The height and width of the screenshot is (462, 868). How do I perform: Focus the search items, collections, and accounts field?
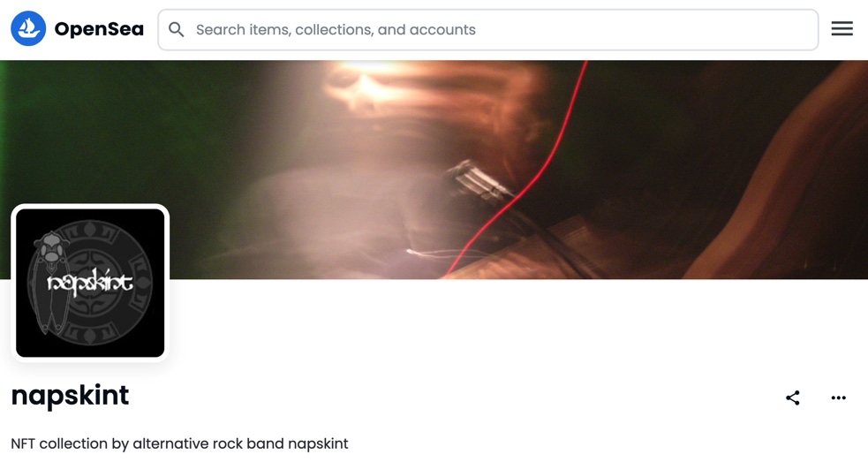coord(487,29)
